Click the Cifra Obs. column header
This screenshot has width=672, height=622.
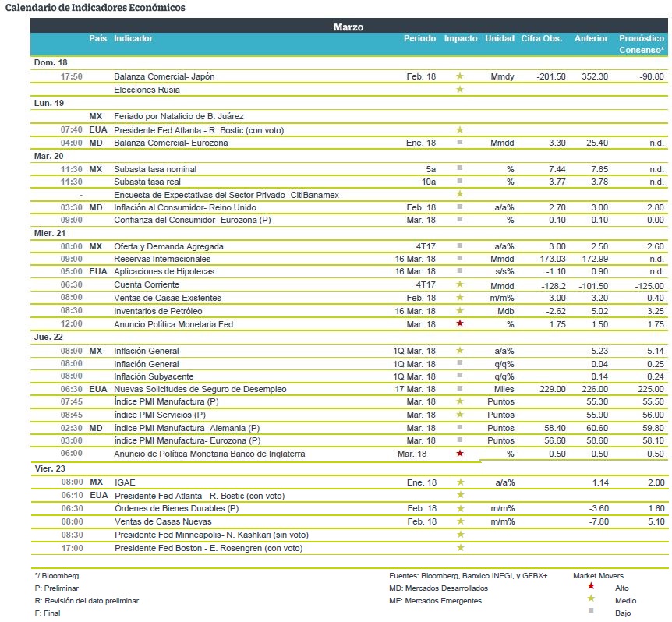point(541,38)
